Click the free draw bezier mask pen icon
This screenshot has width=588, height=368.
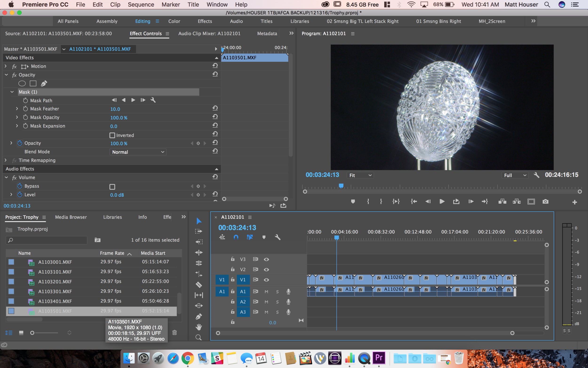pos(44,84)
